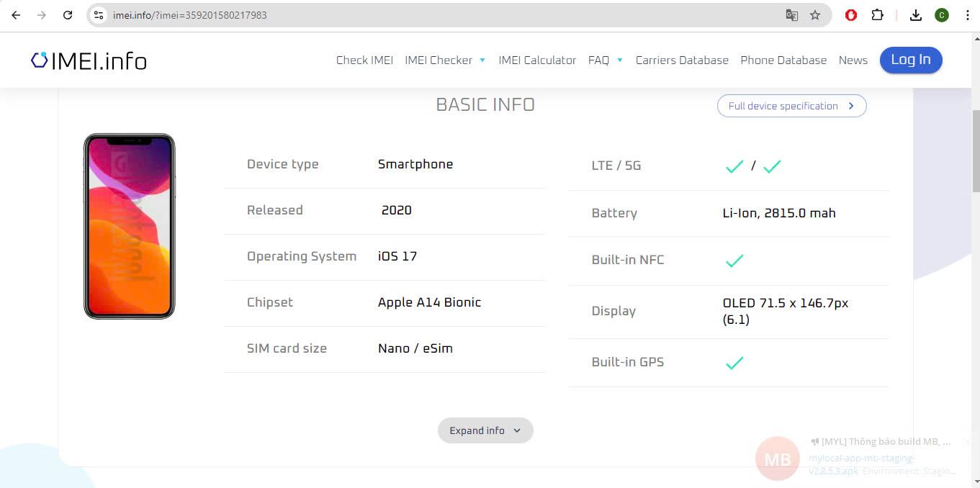Click the MB notification avatar

pos(778,458)
